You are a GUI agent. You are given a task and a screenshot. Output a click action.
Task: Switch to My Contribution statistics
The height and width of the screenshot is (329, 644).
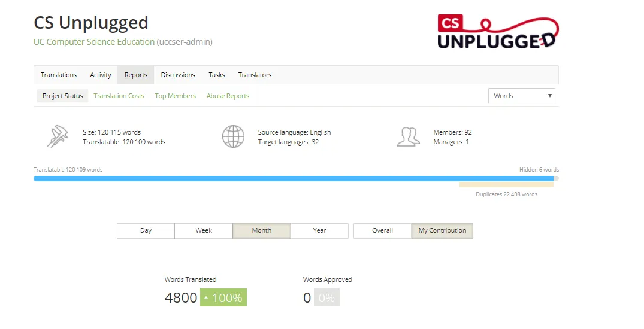tap(442, 230)
